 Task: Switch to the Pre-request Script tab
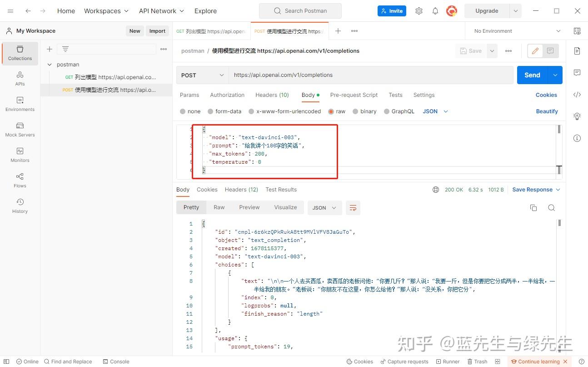(354, 95)
